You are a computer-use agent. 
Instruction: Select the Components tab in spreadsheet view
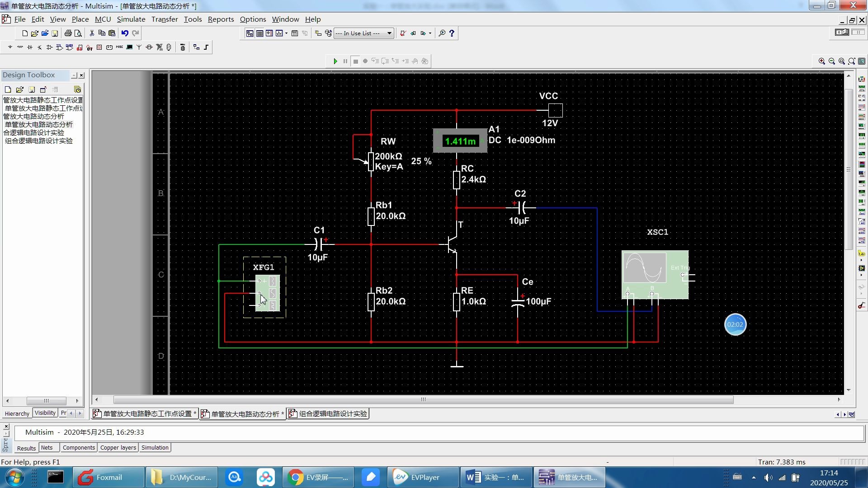(x=79, y=447)
